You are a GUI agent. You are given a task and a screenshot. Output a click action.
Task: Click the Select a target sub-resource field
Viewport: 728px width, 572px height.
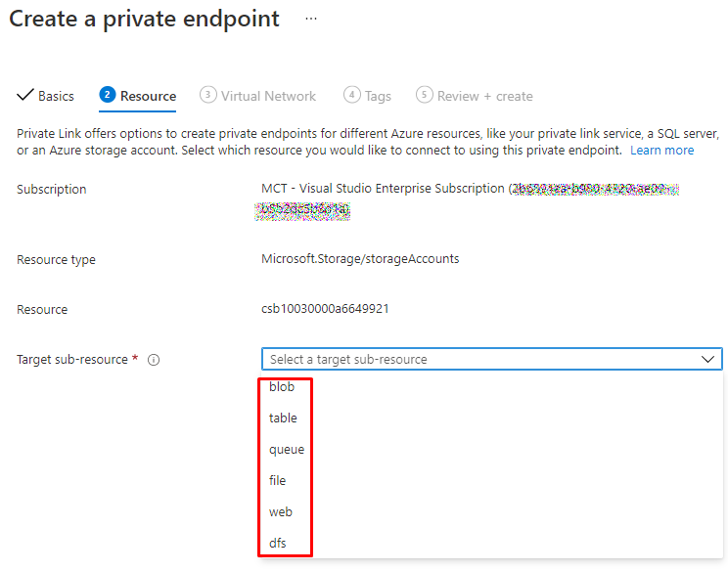click(479, 359)
